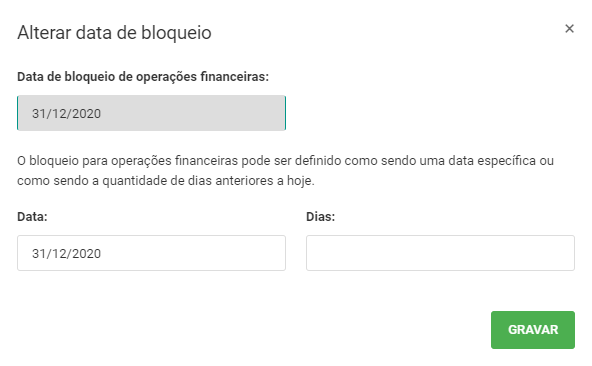Click the dialog title Alterar data de bloqueio
Viewport: 592px width, 366px height.
point(114,32)
